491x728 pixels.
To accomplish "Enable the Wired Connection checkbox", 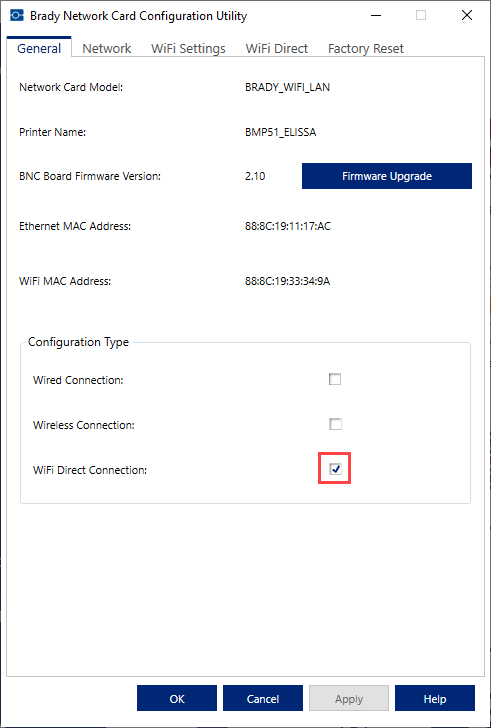I will tap(335, 379).
